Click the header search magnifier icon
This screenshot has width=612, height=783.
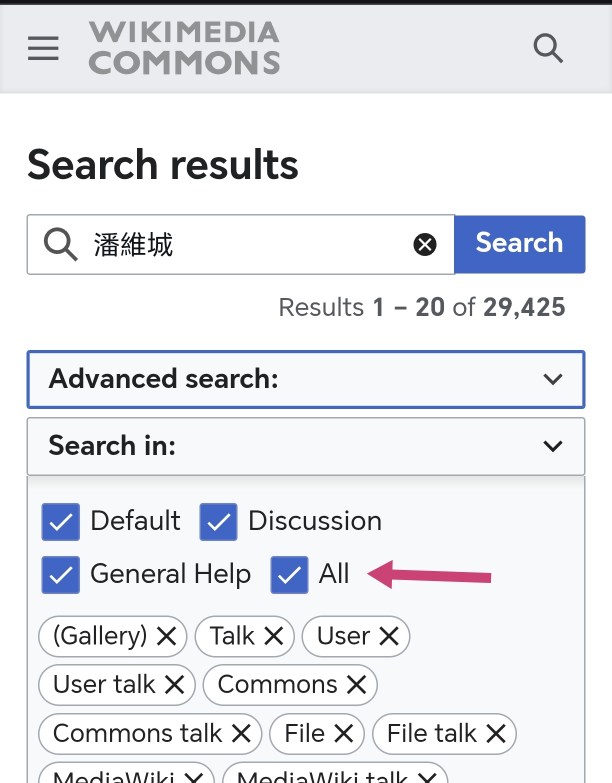click(x=548, y=48)
